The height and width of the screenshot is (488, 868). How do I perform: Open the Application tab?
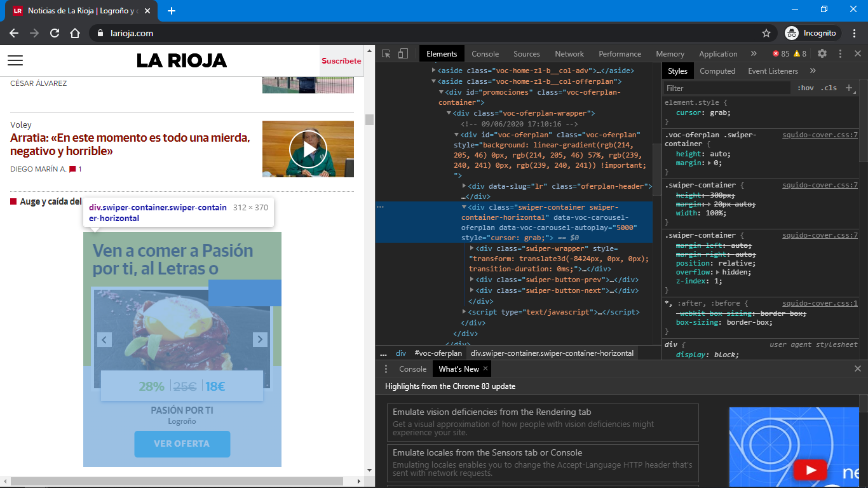[x=719, y=54]
